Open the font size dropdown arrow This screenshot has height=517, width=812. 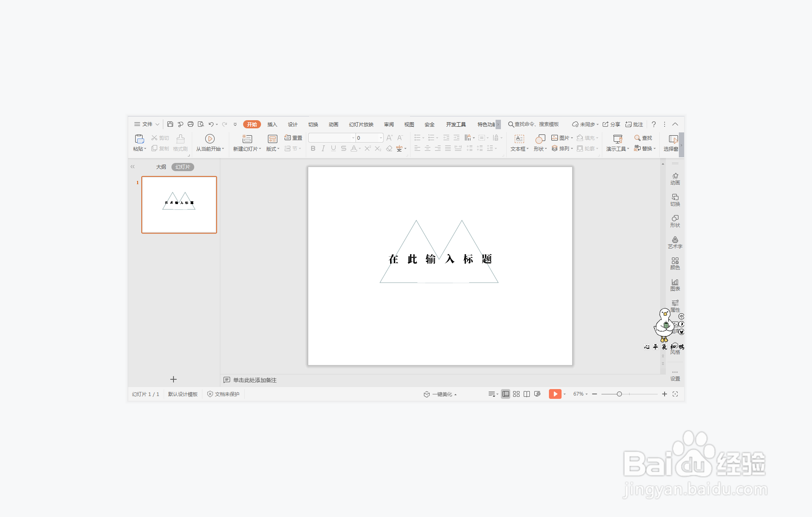(x=381, y=138)
